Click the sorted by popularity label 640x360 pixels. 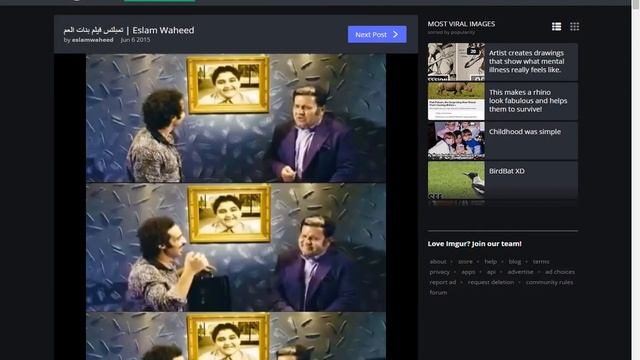pos(451,32)
